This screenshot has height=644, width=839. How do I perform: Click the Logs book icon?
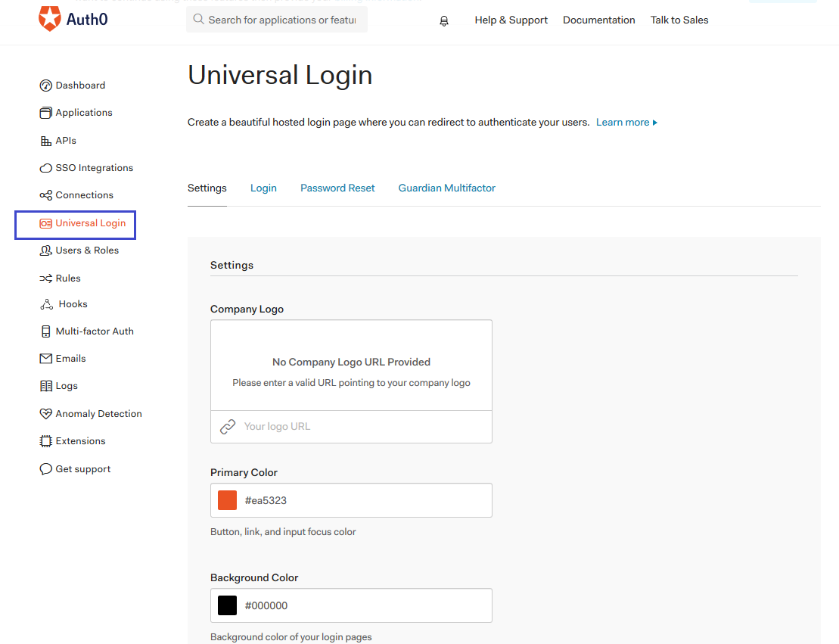coord(46,386)
